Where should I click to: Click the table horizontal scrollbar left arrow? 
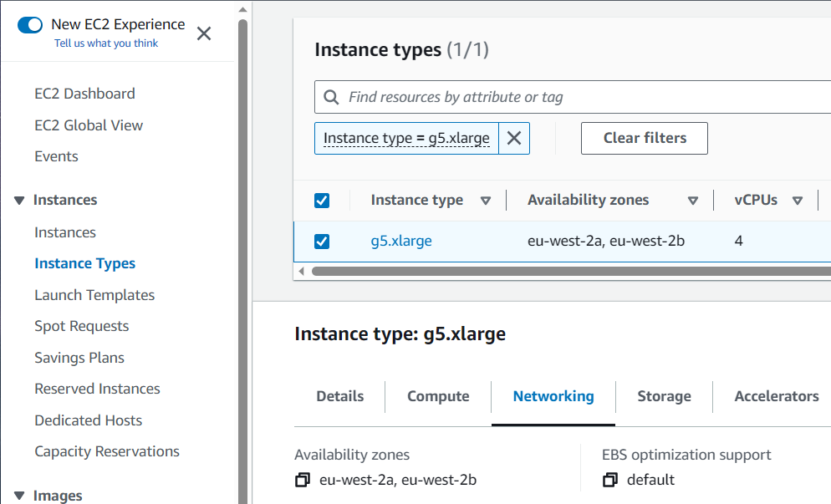click(x=301, y=272)
